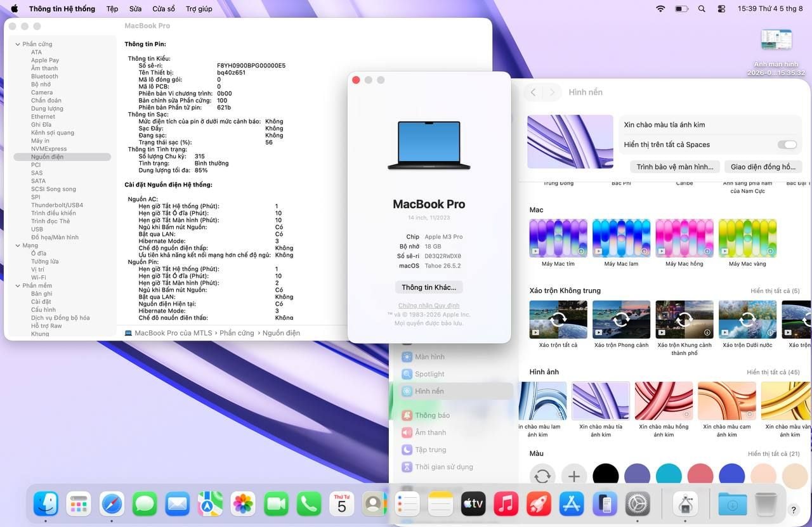The image size is (812, 527).
Task: Open the 'Cửa sổ' menu
Action: tap(164, 9)
